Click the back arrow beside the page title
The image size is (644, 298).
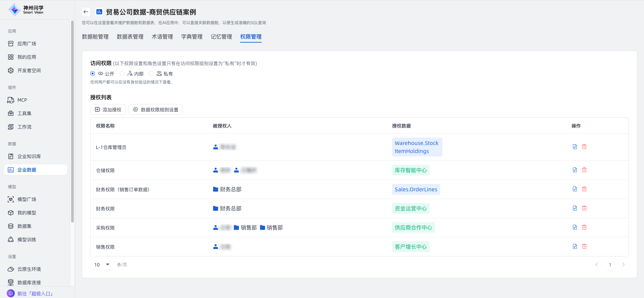(x=86, y=12)
